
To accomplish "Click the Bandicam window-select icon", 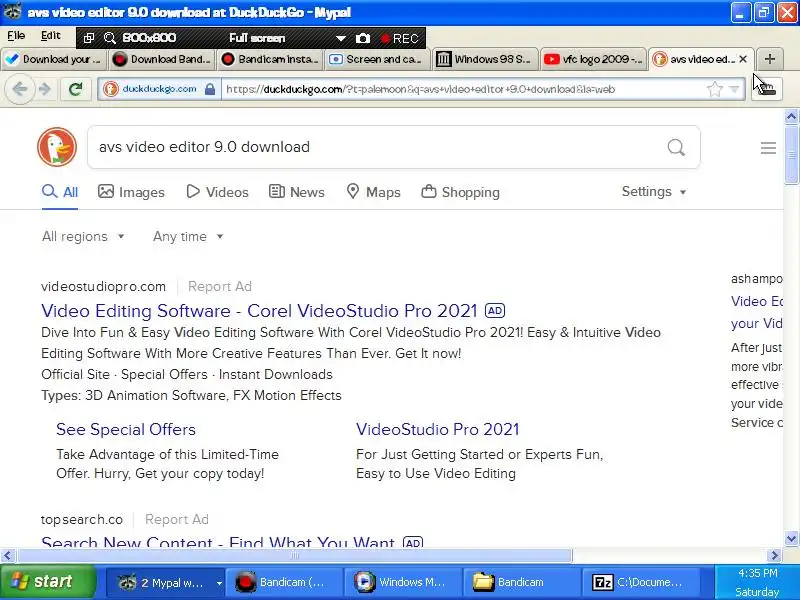I will tap(89, 38).
